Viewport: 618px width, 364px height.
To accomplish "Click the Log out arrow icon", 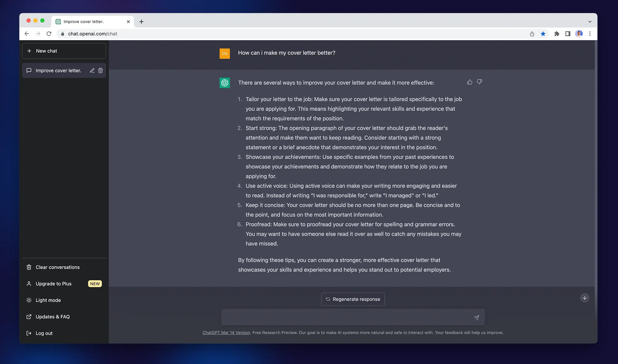I will tap(29, 333).
